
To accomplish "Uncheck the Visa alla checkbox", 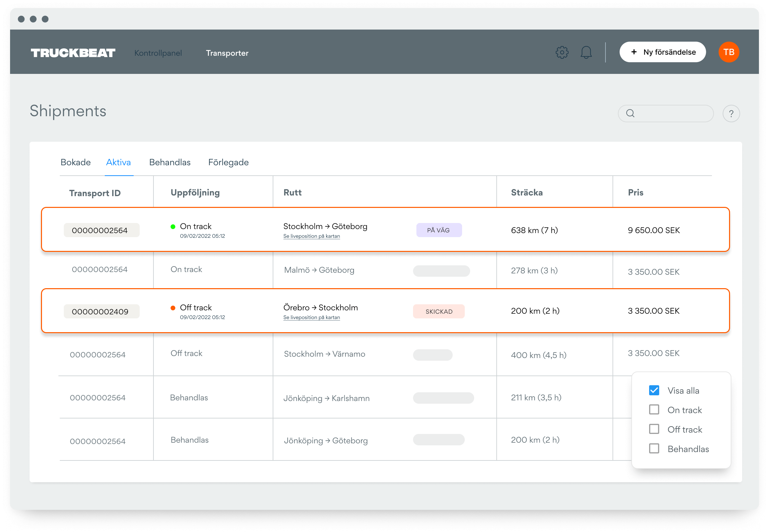I will 654,390.
